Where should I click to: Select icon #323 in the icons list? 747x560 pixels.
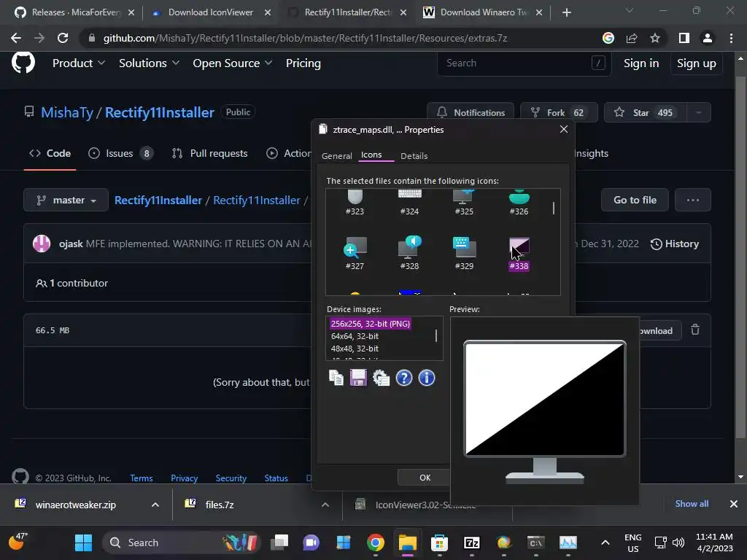click(355, 203)
